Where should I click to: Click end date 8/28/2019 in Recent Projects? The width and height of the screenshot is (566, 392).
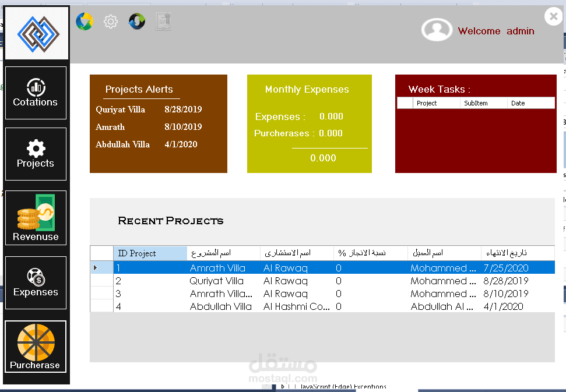coord(518,281)
